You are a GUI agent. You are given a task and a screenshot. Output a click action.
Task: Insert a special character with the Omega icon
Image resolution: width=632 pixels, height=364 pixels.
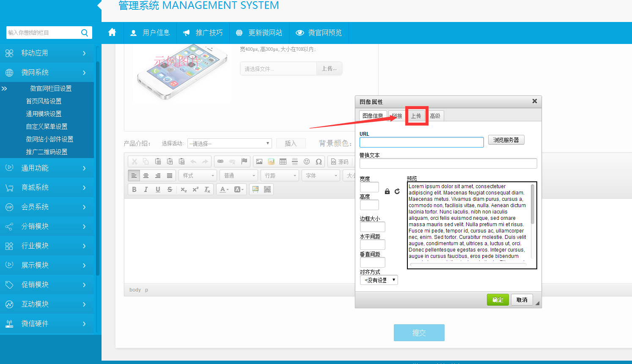[x=319, y=161]
